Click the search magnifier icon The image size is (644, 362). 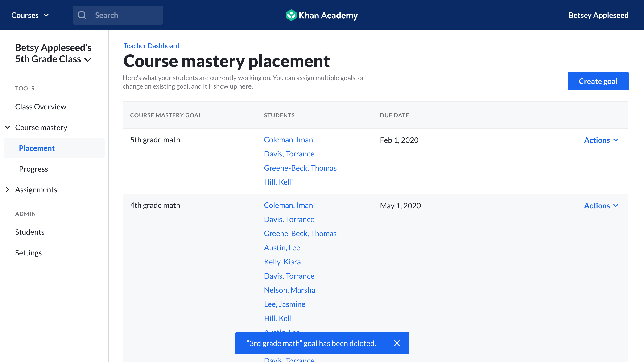coord(82,15)
